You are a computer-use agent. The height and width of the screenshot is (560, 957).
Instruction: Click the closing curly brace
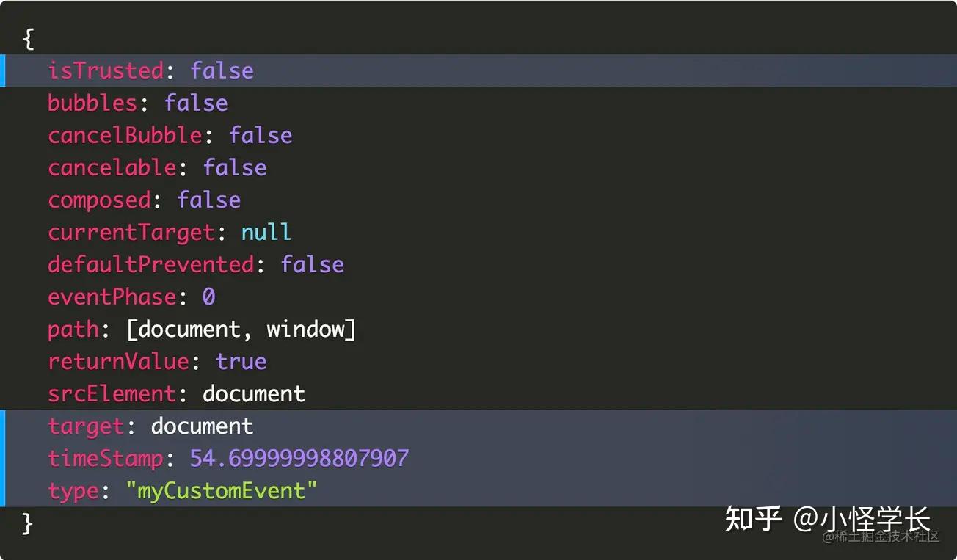point(28,523)
